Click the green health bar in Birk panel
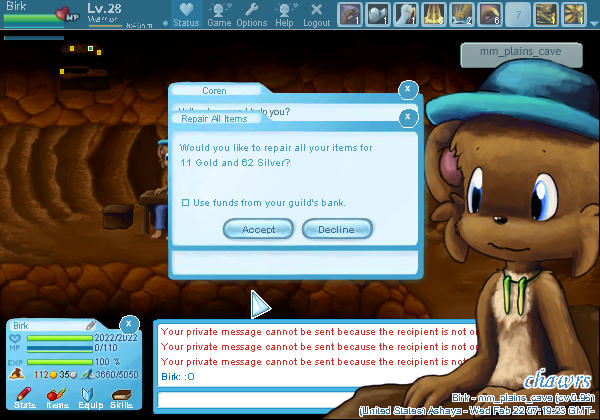 click(58, 338)
